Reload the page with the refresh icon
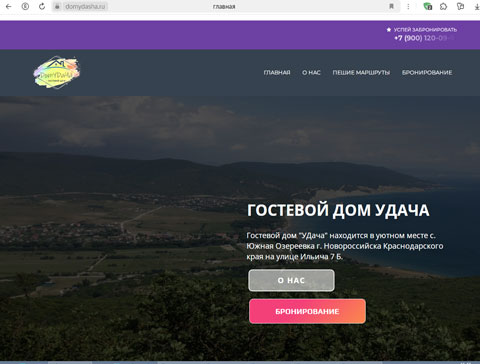 [42, 6]
